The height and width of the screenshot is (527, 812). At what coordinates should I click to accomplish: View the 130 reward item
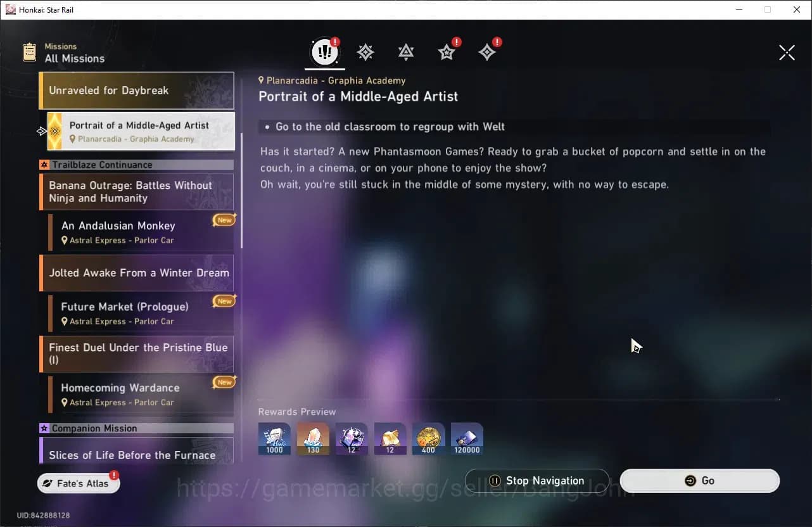tap(313, 439)
